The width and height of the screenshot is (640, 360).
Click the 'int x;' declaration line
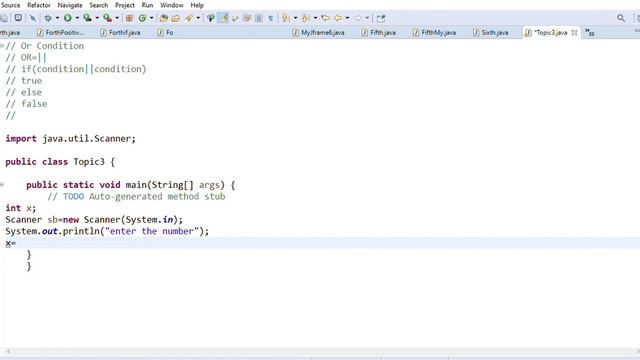(20, 208)
